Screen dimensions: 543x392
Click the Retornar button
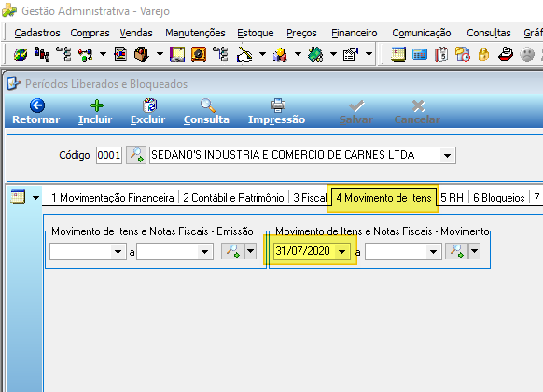click(x=36, y=111)
